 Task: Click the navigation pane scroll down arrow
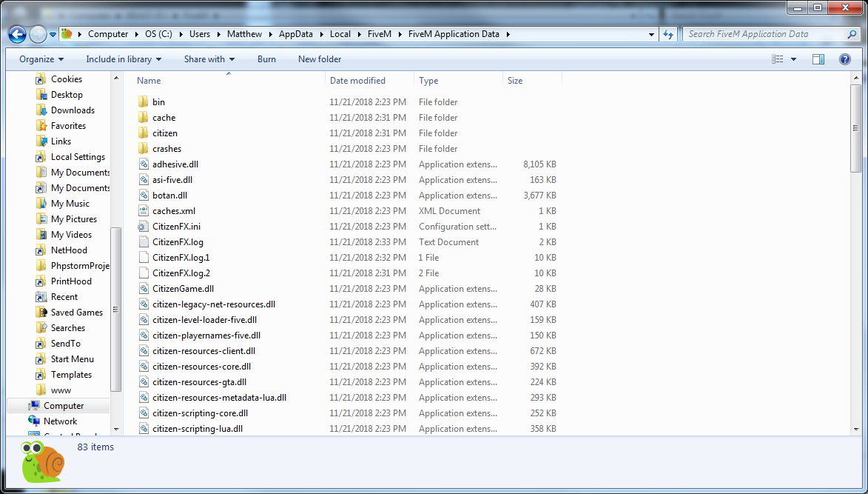point(116,430)
